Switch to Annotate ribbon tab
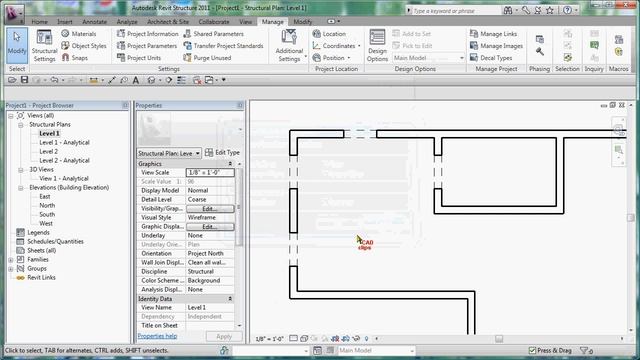 coord(94,22)
